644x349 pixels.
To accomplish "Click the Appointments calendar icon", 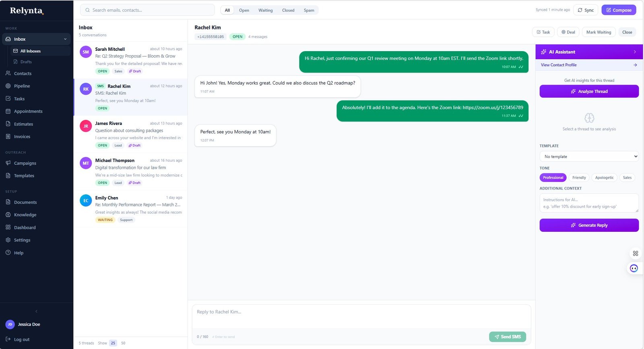I will pyautogui.click(x=8, y=111).
